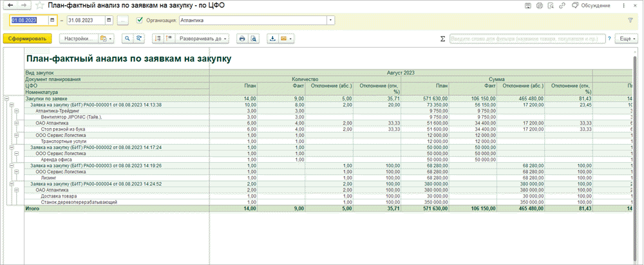Open calendar for start date 01.08.2023
The image size is (644, 265).
[52, 20]
